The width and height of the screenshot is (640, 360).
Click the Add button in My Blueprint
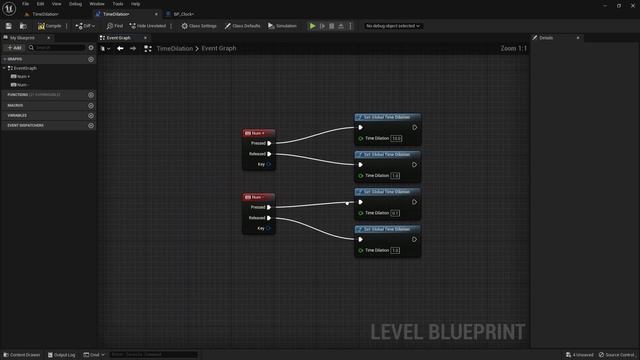coord(14,48)
